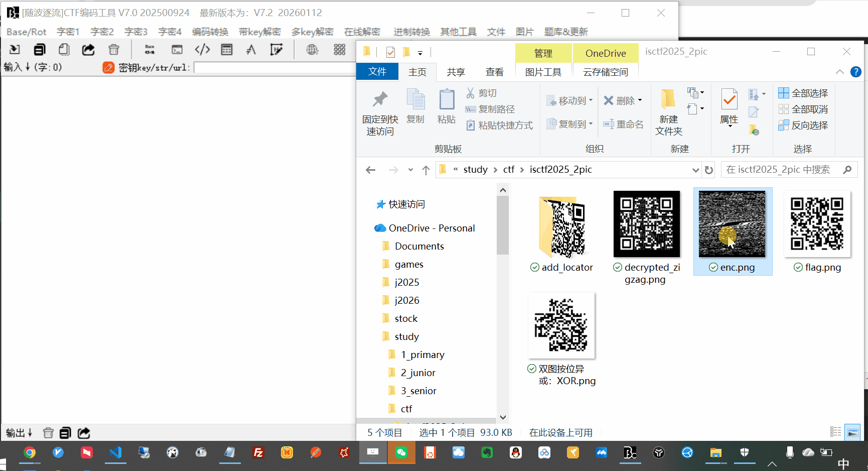The image size is (868, 471).
Task: Click the share arrow icon in CTF toolbar
Action: coord(88,49)
